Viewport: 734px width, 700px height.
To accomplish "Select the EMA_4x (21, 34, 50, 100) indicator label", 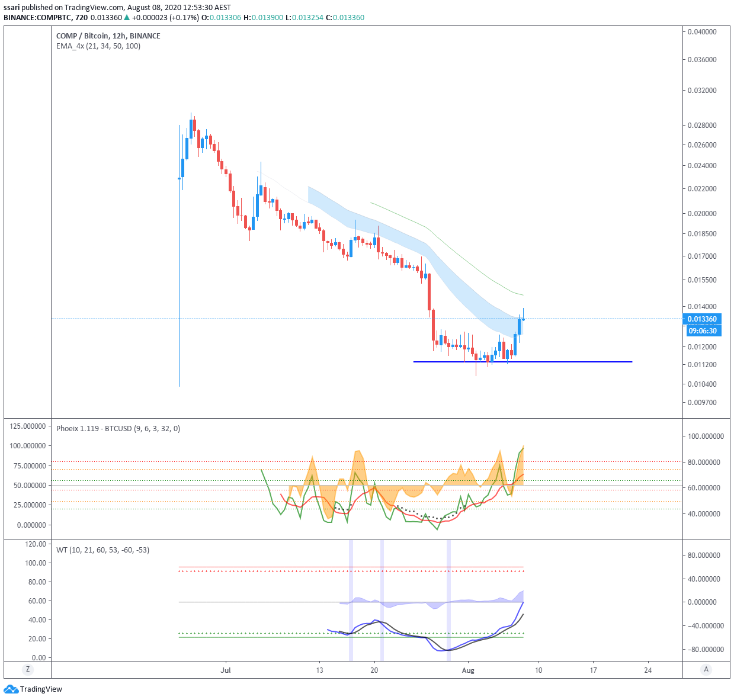I will [98, 46].
